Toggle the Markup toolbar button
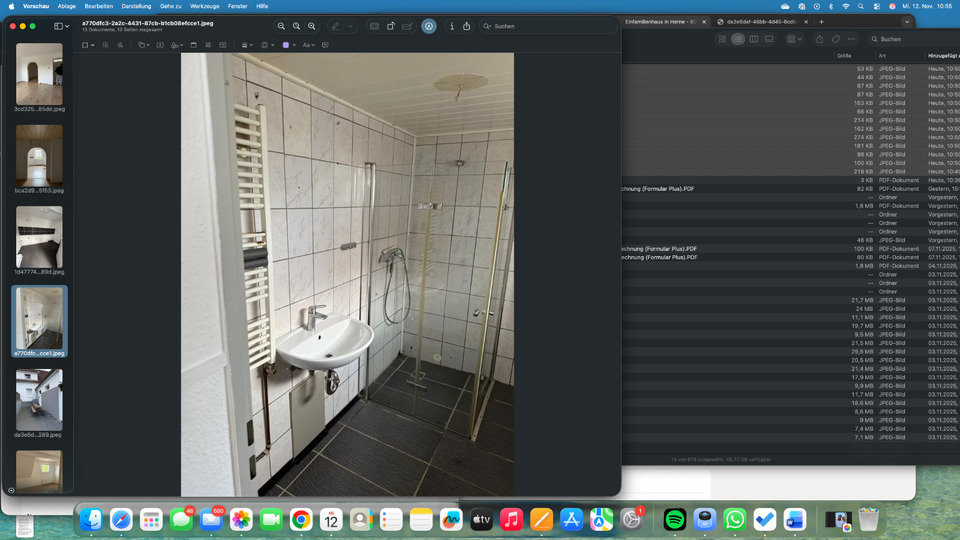The height and width of the screenshot is (540, 960). 428,26
